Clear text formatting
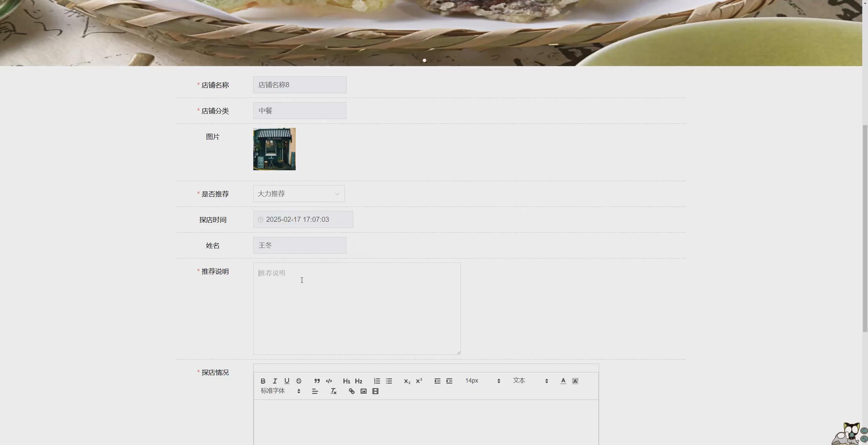 (333, 391)
